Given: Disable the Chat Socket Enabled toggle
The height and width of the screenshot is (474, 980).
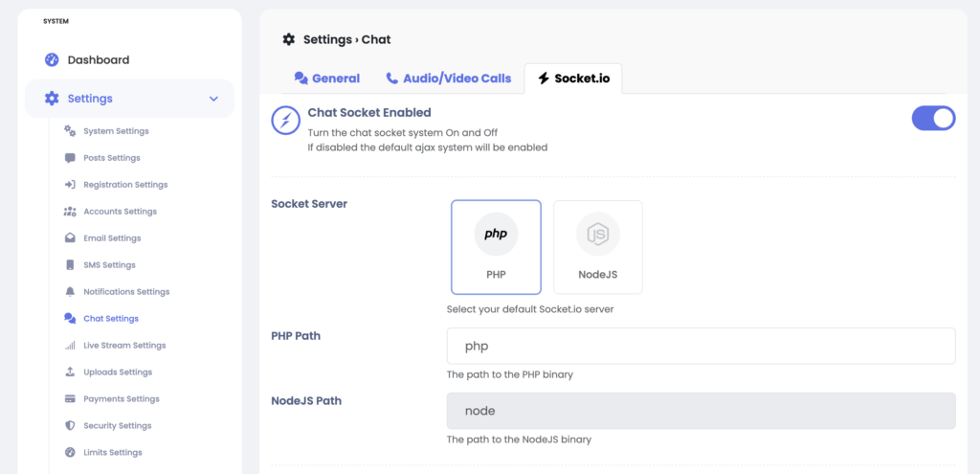Looking at the screenshot, I should click(x=933, y=119).
